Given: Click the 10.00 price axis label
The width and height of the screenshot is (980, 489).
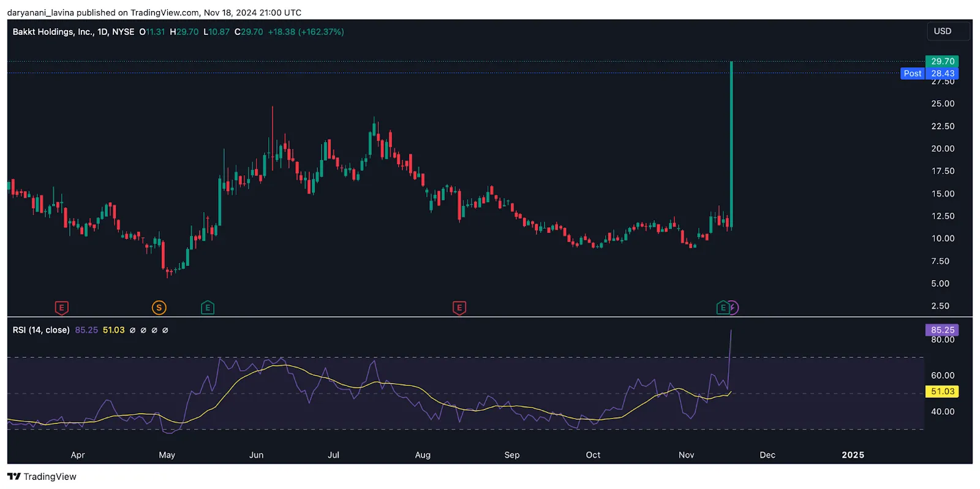Looking at the screenshot, I should tap(943, 238).
